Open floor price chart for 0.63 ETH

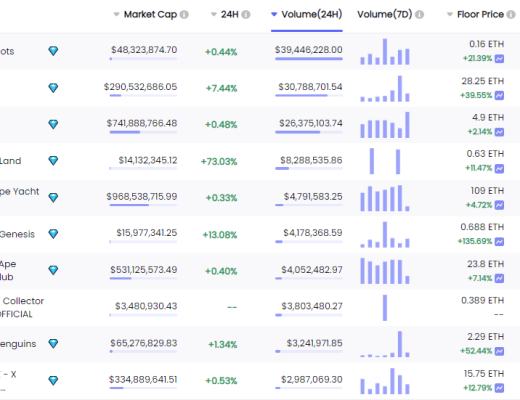coord(499,168)
